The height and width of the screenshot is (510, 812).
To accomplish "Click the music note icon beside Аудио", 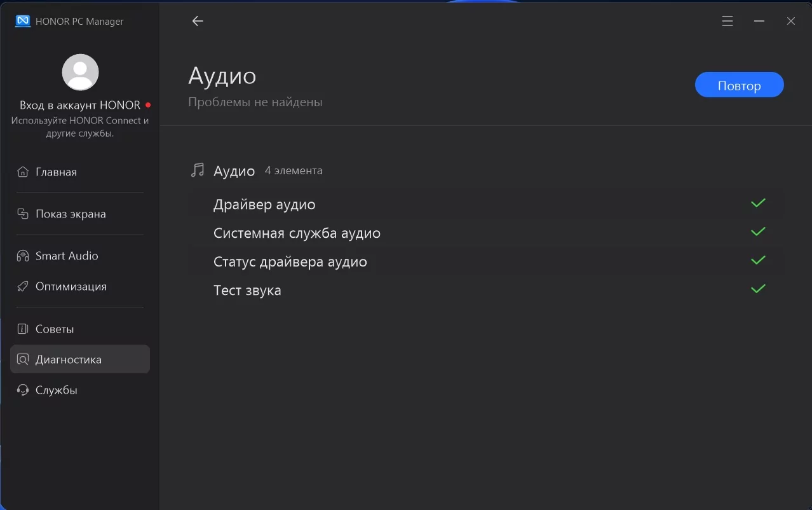I will pyautogui.click(x=198, y=170).
